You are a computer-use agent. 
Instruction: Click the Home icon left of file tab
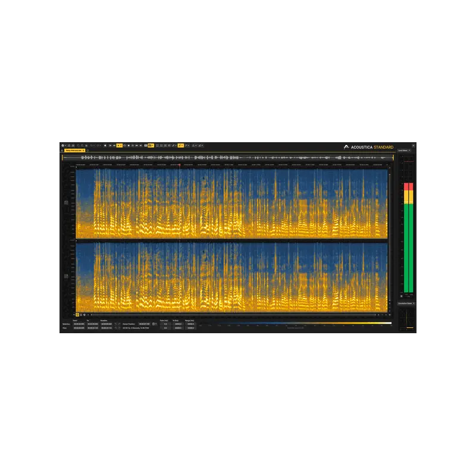tap(62, 151)
